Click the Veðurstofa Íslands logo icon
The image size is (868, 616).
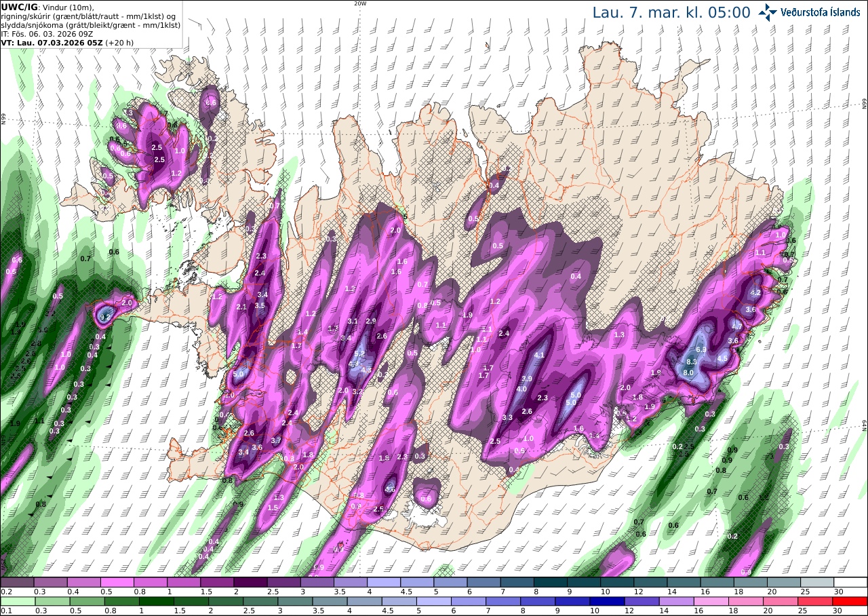click(x=768, y=12)
